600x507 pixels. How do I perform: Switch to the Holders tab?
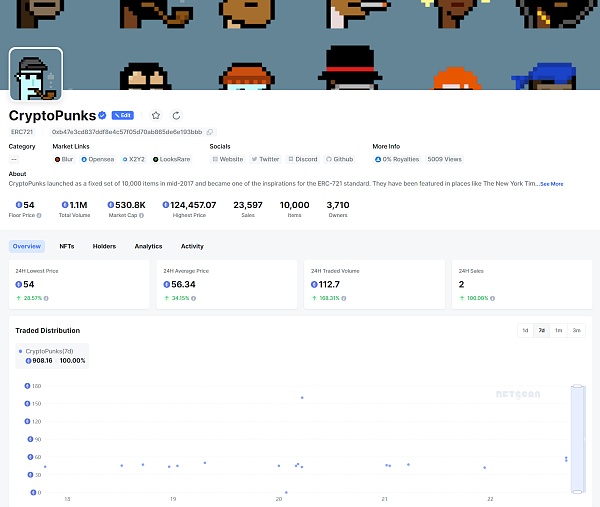pos(104,246)
